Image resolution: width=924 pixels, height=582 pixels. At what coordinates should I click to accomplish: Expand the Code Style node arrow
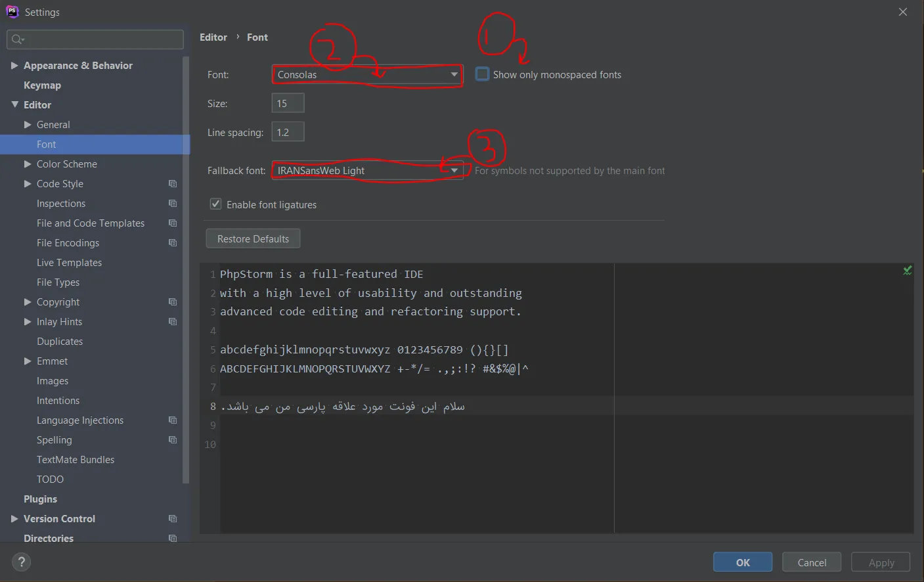[x=28, y=184]
